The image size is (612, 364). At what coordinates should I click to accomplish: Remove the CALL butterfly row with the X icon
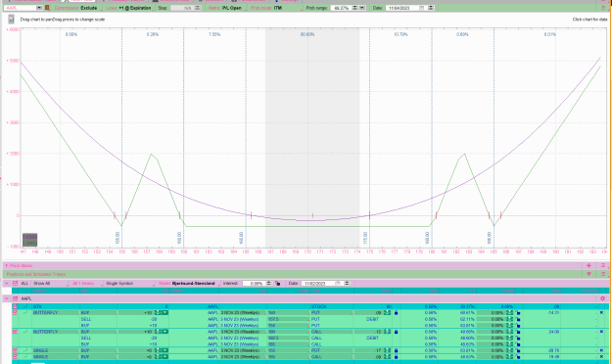click(x=601, y=332)
